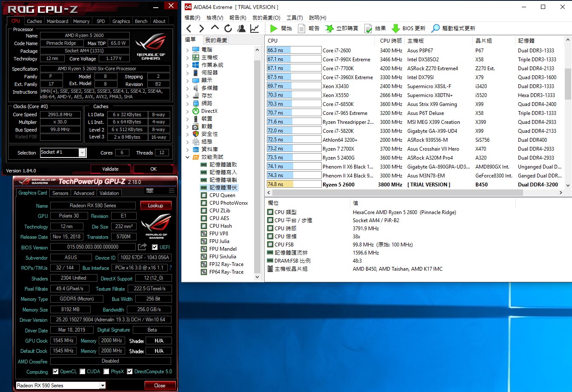Open the 報告 report toolbar item
Image resolution: width=572 pixels, height=392 pixels.
pyautogui.click(x=309, y=29)
